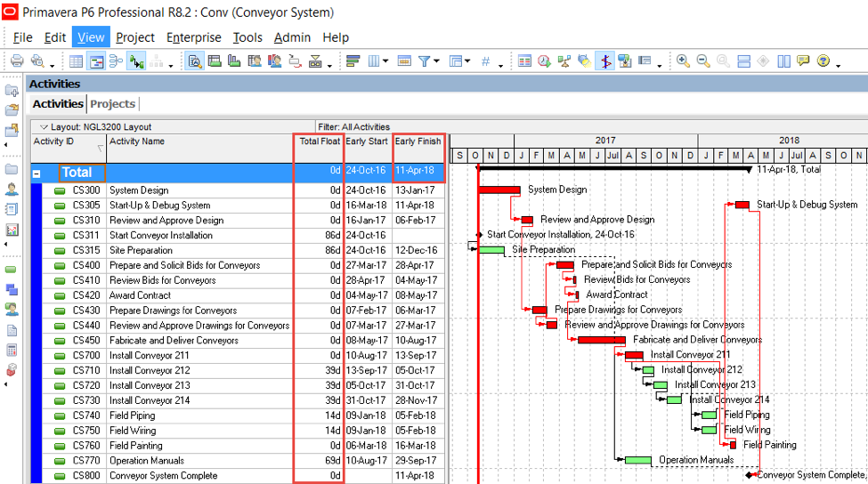Select the CS800 Conveyor System Complete row
Image resolution: width=868 pixels, height=484 pixels.
[x=239, y=476]
